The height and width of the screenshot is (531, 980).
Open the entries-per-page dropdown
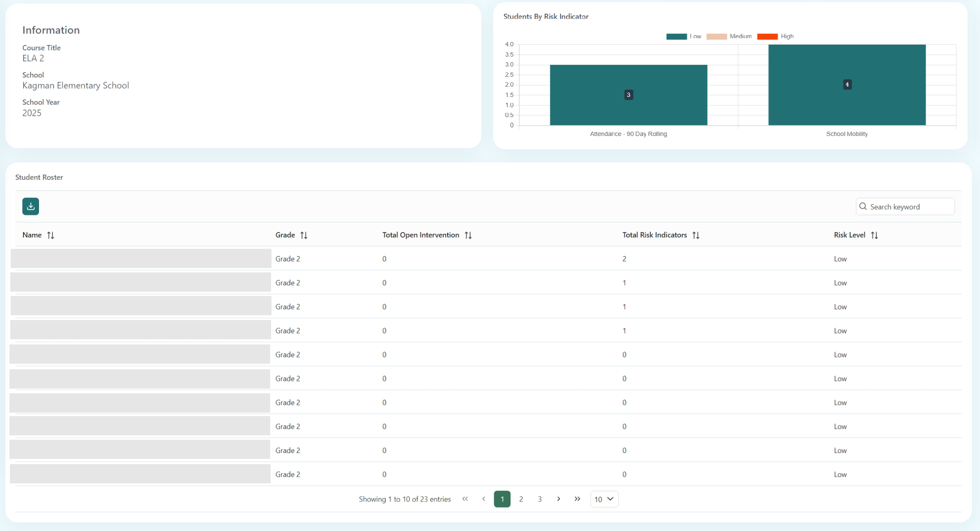pos(604,499)
